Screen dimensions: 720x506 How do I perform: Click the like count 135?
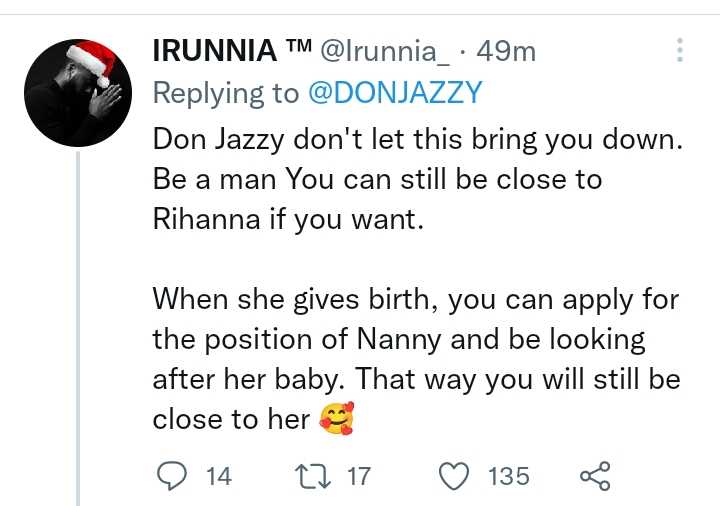pos(508,476)
